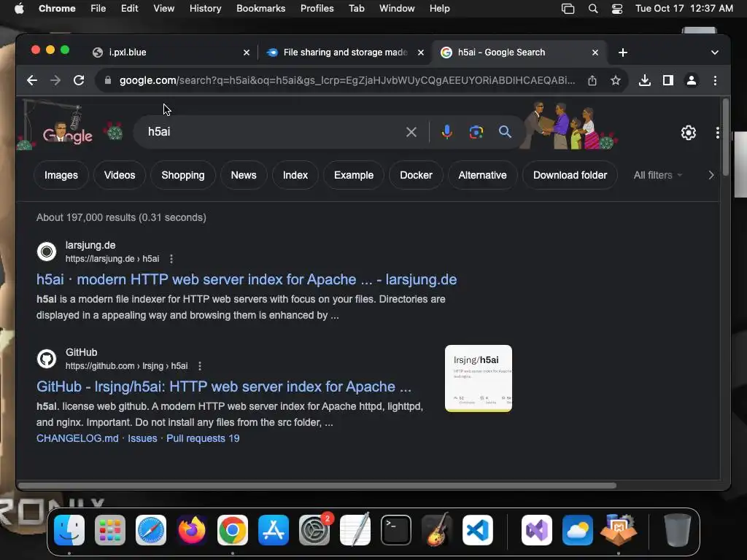Open Pull requests 19 sitelink
Screen dimensions: 747x560
click(203, 438)
